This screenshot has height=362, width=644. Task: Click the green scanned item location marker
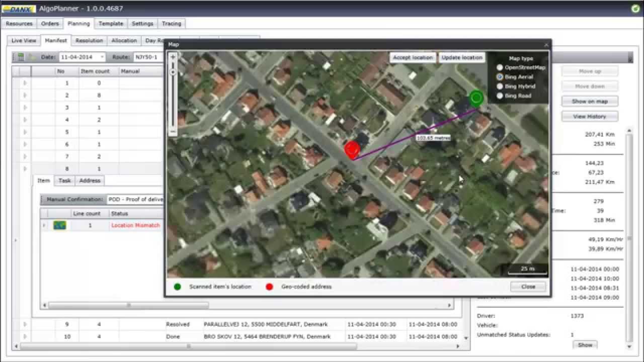pyautogui.click(x=476, y=98)
